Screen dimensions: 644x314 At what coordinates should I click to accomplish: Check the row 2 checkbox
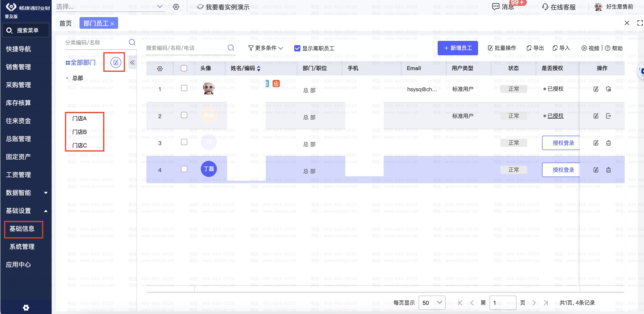click(184, 115)
